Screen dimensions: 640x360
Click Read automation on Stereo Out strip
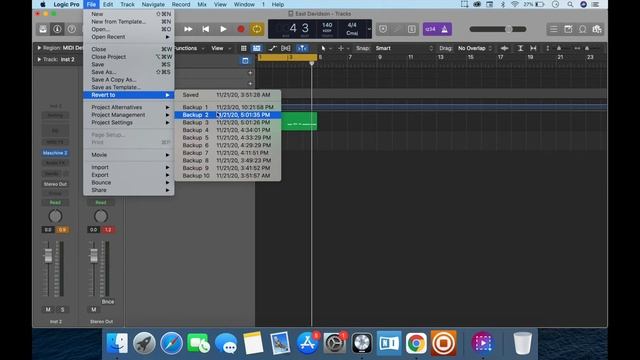coord(101,202)
